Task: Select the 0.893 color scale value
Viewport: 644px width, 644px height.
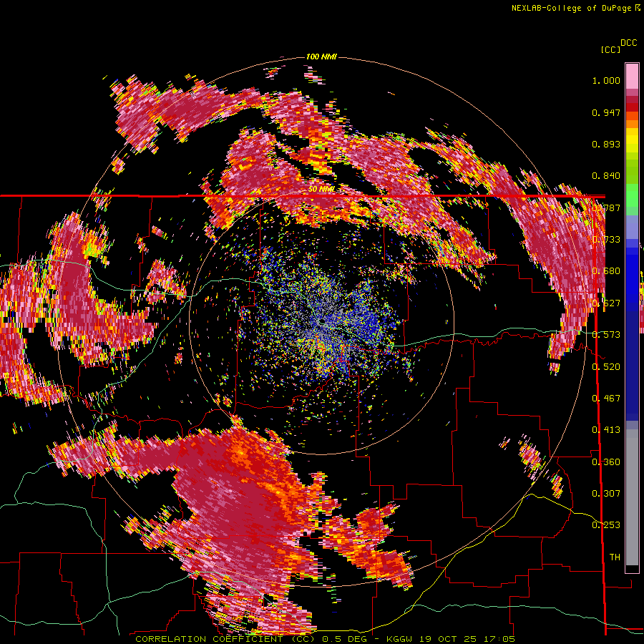Action: pyautogui.click(x=606, y=144)
